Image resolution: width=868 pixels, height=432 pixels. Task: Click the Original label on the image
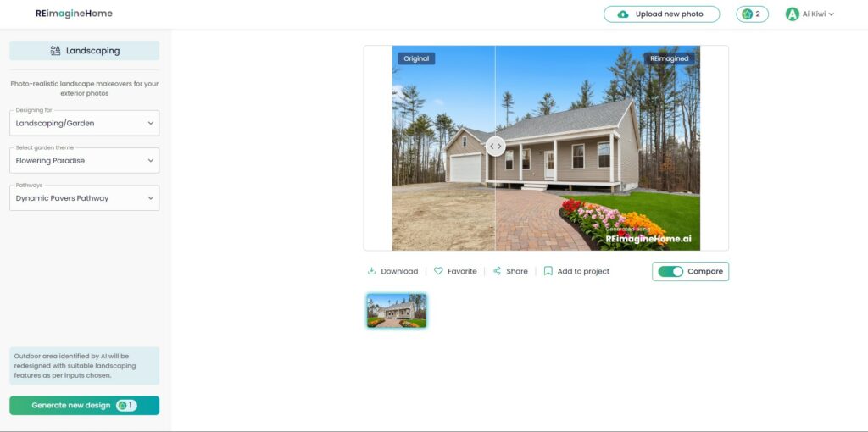(416, 58)
